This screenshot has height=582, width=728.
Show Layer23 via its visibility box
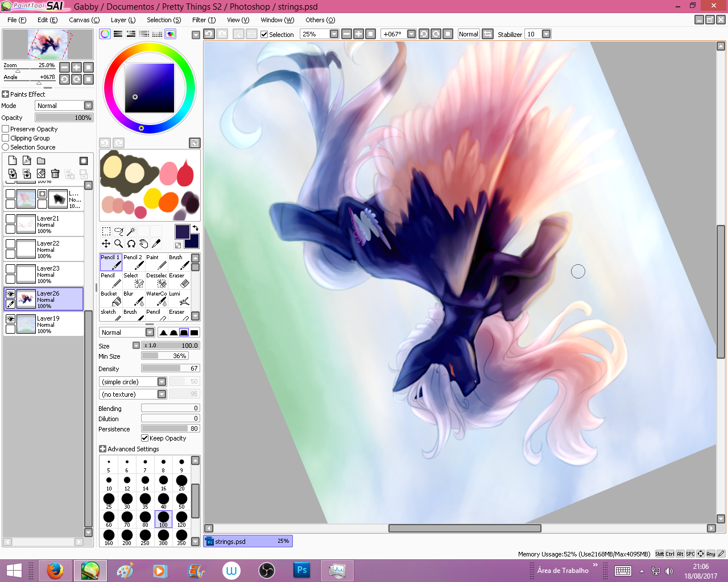coord(10,269)
